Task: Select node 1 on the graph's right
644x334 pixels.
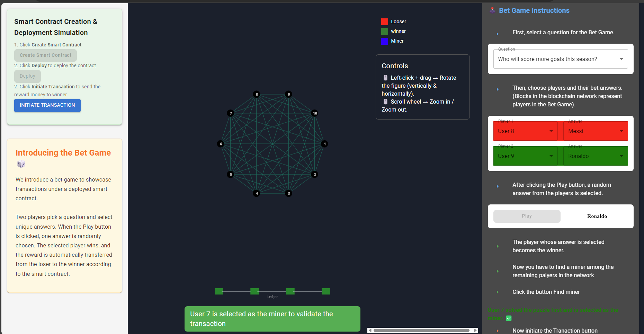Action: click(x=324, y=144)
